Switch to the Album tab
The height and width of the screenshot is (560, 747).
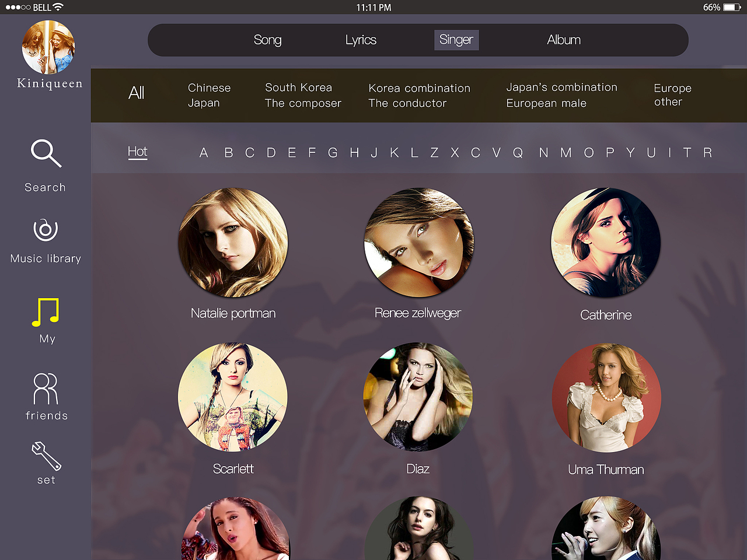tap(564, 40)
